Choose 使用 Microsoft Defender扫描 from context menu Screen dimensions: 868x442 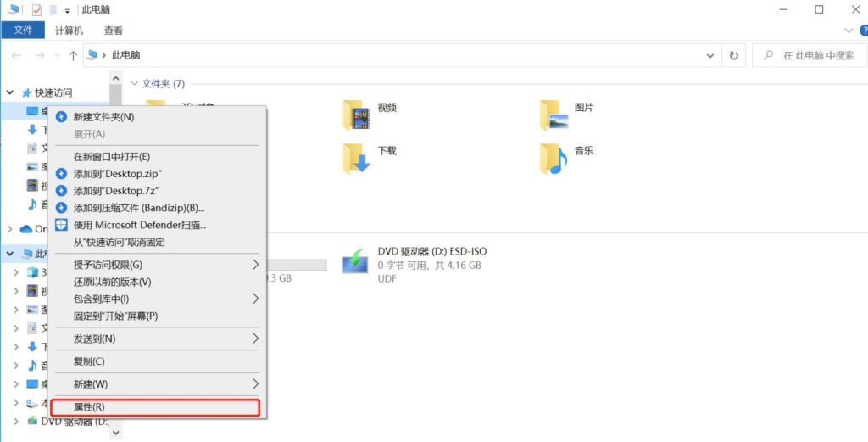coord(139,225)
